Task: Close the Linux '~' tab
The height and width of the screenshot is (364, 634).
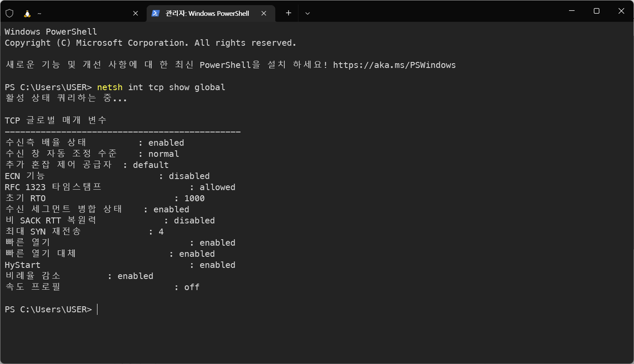Action: [136, 13]
